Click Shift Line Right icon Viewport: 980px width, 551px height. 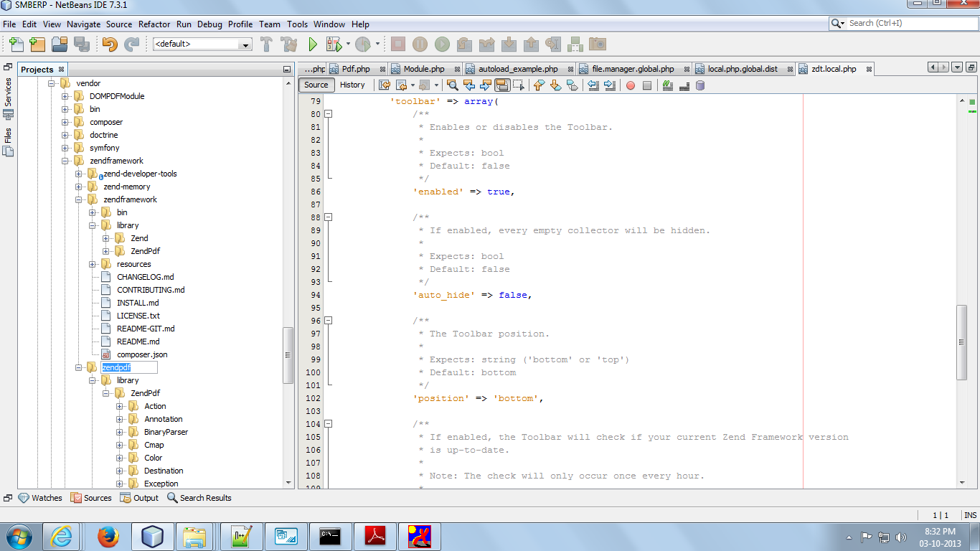pyautogui.click(x=609, y=85)
